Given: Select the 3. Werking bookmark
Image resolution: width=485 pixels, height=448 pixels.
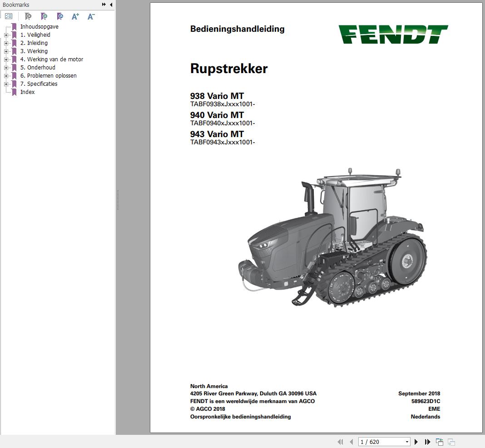Looking at the screenshot, I should (34, 51).
